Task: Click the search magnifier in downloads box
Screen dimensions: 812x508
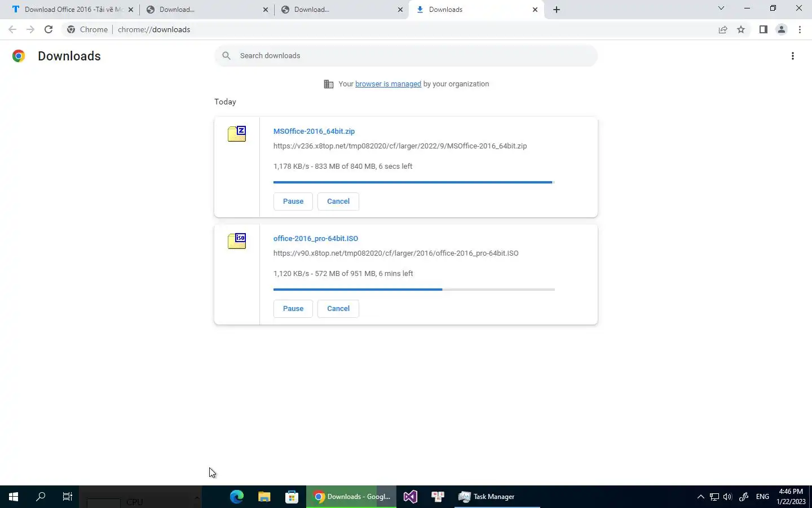Action: (226, 55)
